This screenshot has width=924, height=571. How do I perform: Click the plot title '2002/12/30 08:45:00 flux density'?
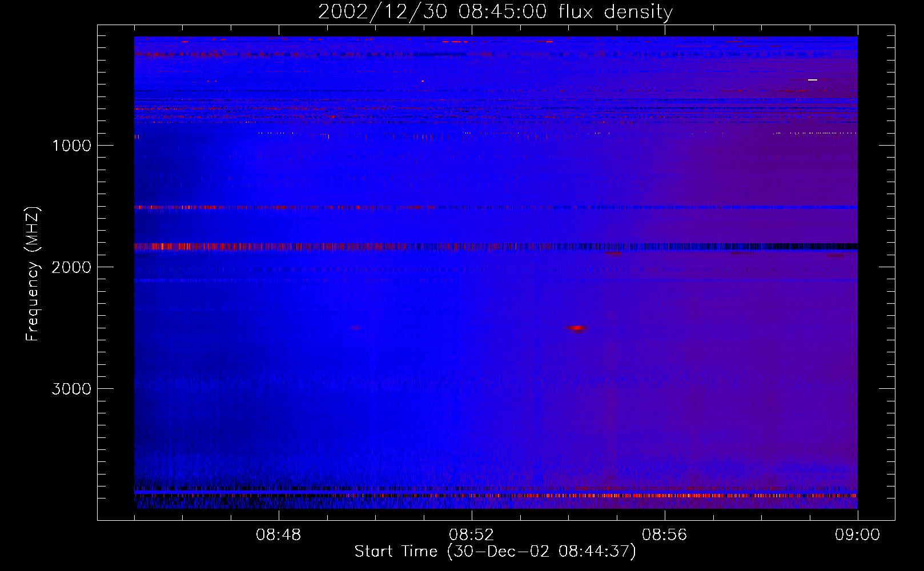tap(495, 11)
